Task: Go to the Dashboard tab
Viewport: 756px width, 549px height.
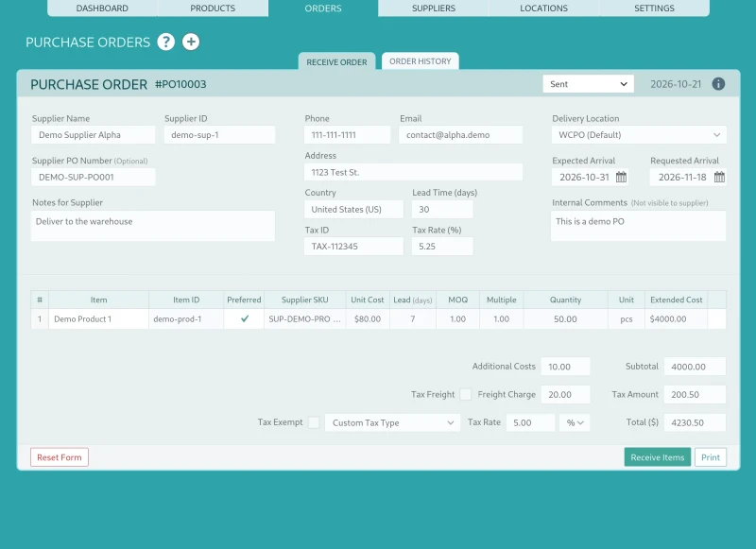Action: (102, 9)
